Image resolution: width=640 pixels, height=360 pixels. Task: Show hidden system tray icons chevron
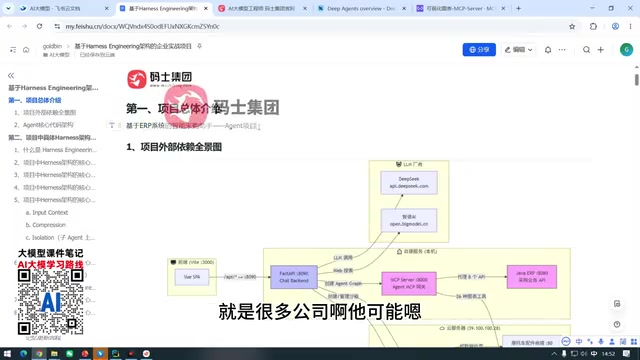click(554, 353)
